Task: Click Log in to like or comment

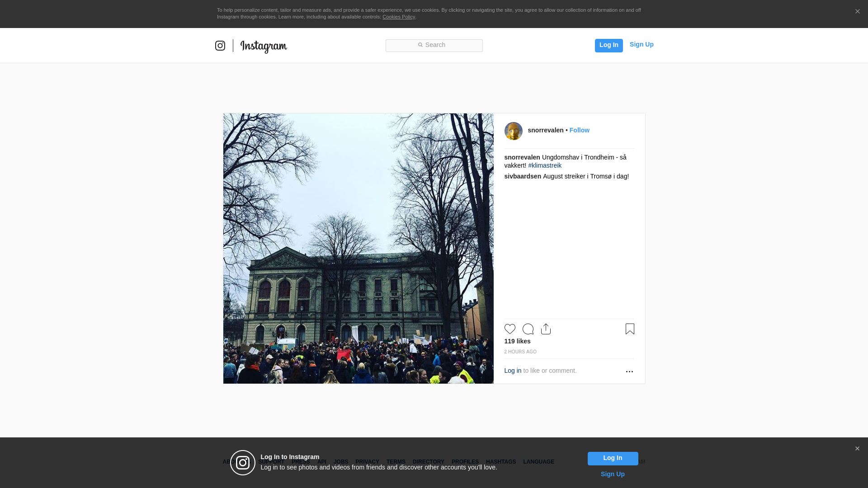Action: [513, 371]
